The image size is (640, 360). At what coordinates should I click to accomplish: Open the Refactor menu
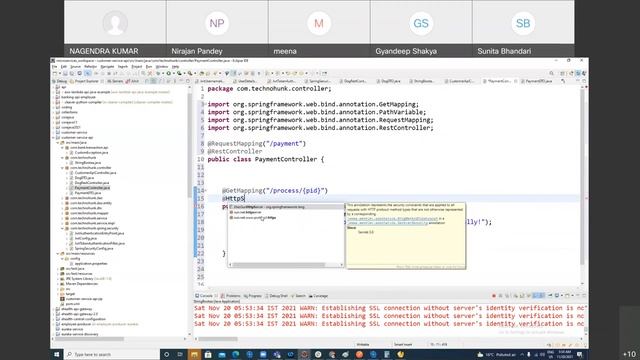[x=90, y=67]
